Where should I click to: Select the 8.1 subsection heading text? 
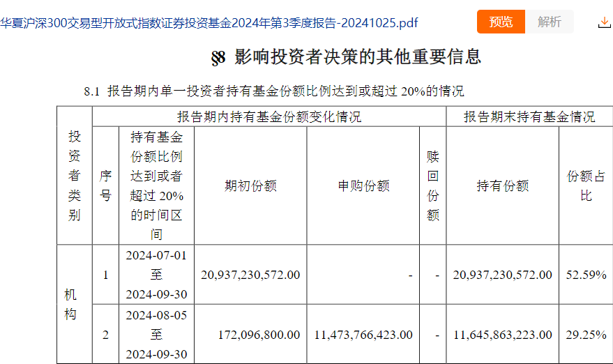point(273,91)
